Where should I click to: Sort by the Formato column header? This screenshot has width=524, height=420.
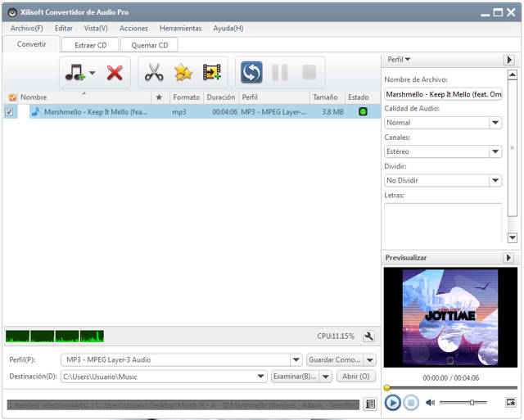186,97
